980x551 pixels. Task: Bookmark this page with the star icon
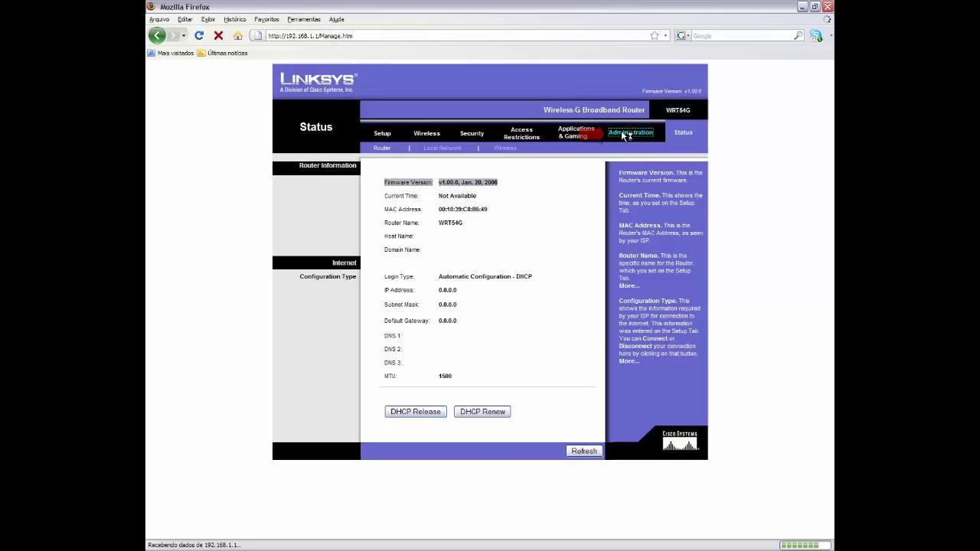[x=655, y=36]
